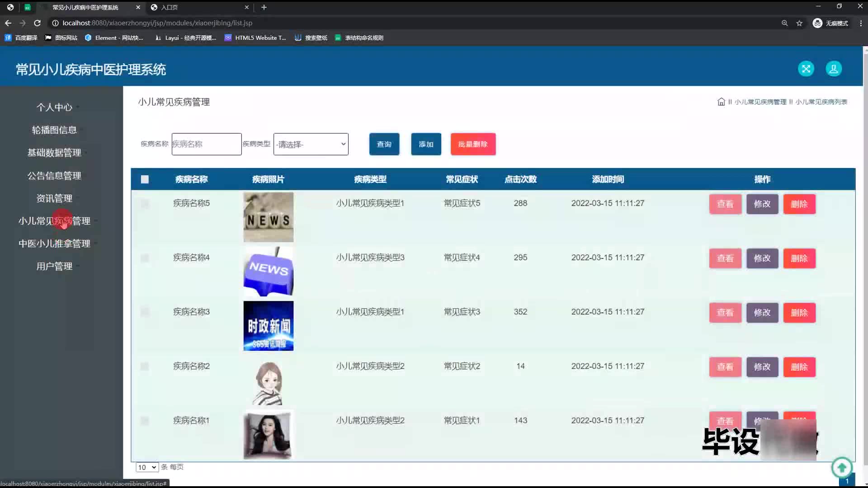Open the user profile icon in header

coord(833,69)
